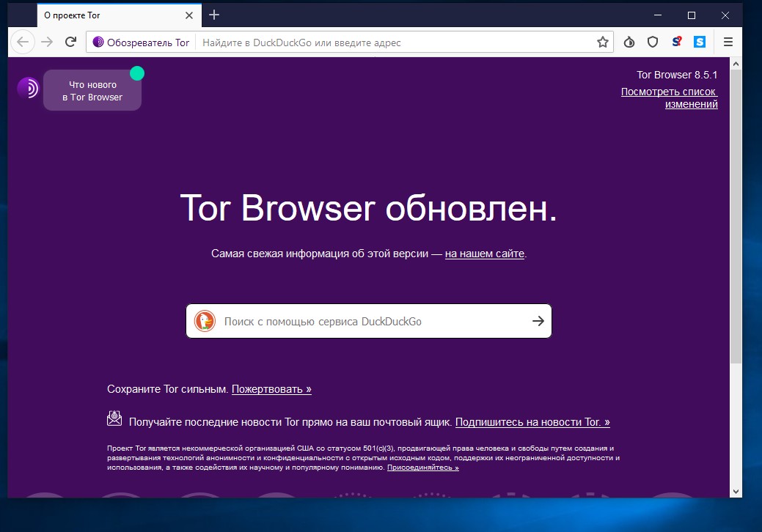Click the DuckDuckGo duck logo
The width and height of the screenshot is (762, 532).
click(205, 322)
